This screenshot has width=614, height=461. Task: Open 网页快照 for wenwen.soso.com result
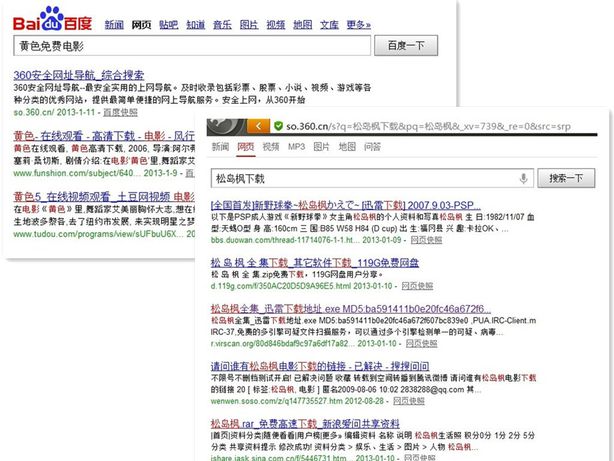tap(409, 401)
